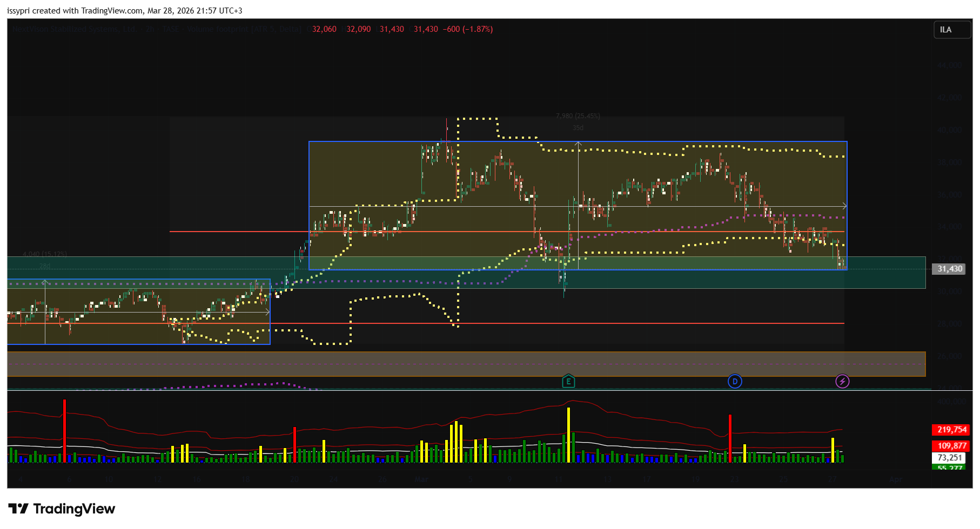980x529 pixels.
Task: Click the Volume footprint indicator name
Action: click(x=244, y=29)
